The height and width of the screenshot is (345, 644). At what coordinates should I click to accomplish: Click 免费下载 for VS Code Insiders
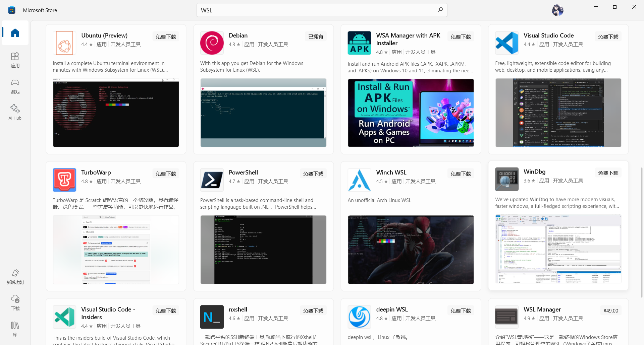click(x=166, y=310)
